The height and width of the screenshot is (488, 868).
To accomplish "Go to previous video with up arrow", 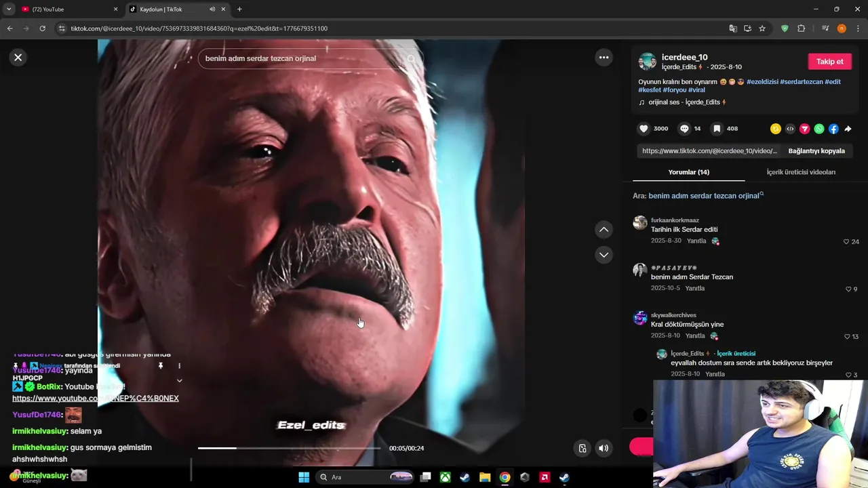I will 604,230.
